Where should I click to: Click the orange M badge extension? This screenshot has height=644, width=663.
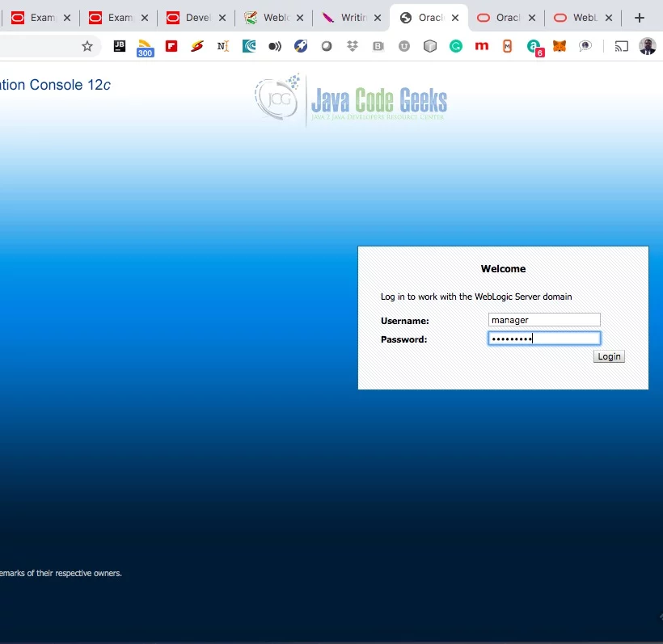508,46
